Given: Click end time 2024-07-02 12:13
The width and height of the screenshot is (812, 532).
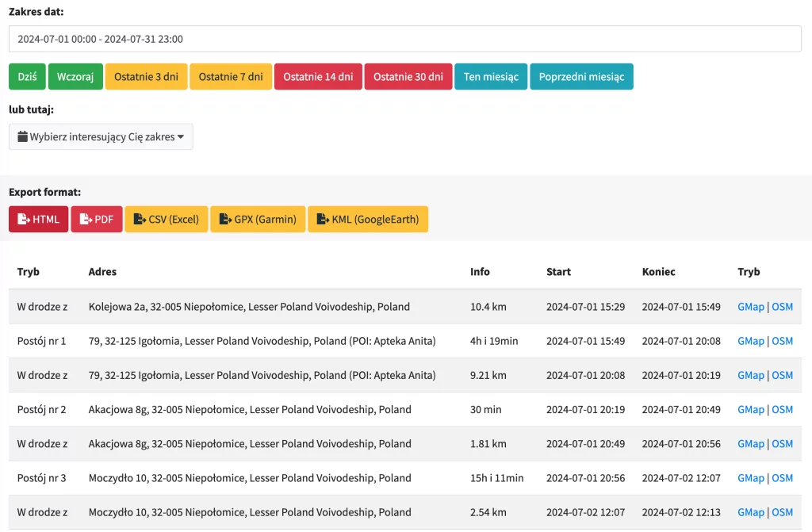Looking at the screenshot, I should [681, 512].
